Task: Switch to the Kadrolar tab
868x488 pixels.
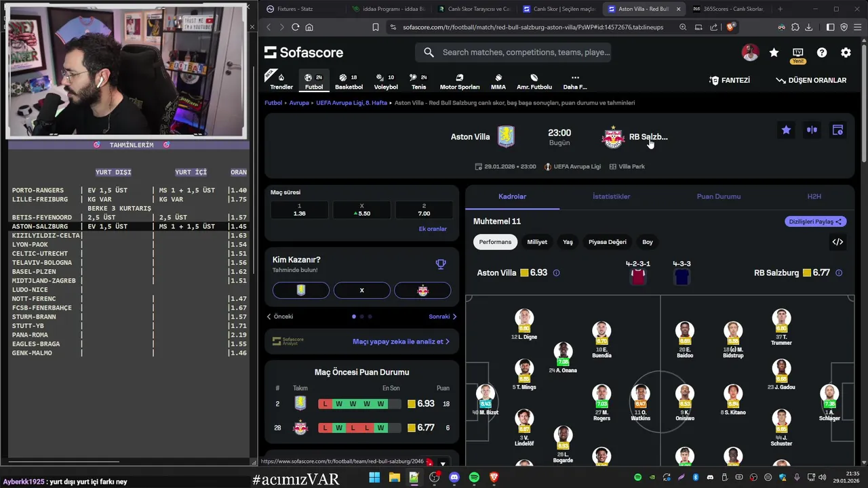Action: pos(512,197)
